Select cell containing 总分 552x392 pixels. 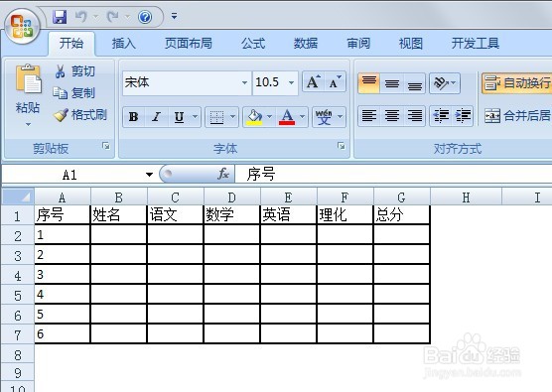click(401, 214)
